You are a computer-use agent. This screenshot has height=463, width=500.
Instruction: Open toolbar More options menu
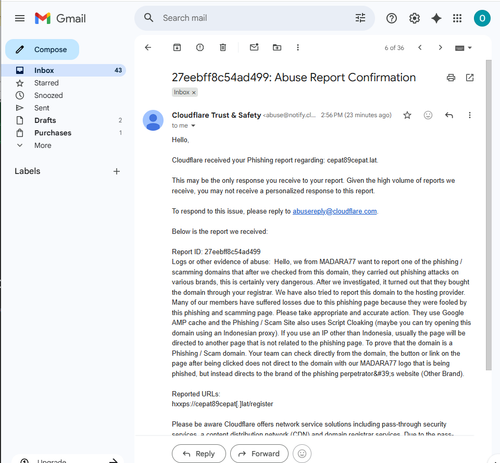[x=298, y=47]
